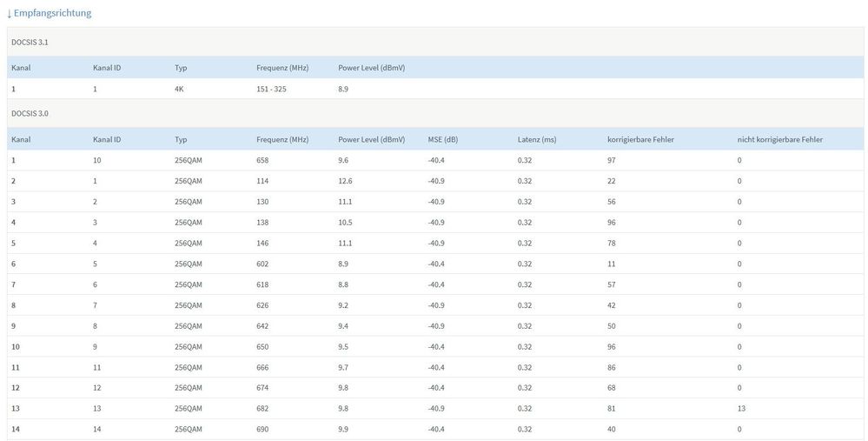Click correctable errors value 50
868x441 pixels.
pyautogui.click(x=612, y=326)
